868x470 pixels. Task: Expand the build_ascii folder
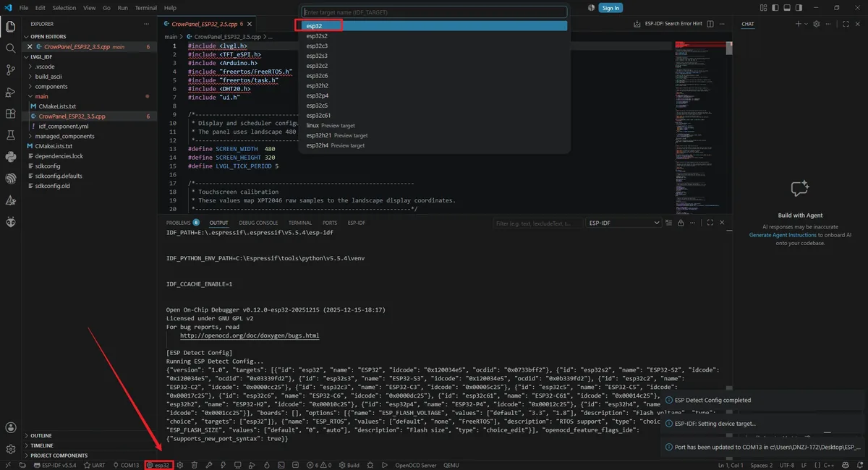49,76
